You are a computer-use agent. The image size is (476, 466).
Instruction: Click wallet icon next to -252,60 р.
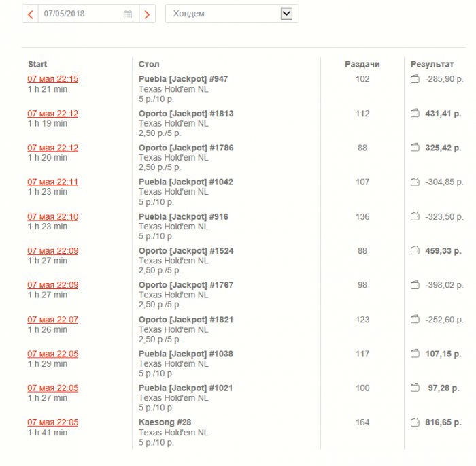tap(415, 320)
